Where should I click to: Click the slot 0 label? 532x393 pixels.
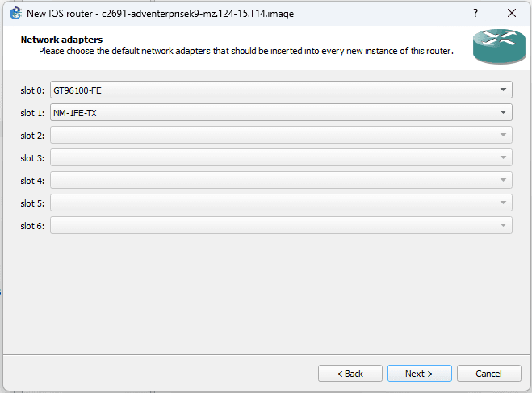tap(32, 90)
